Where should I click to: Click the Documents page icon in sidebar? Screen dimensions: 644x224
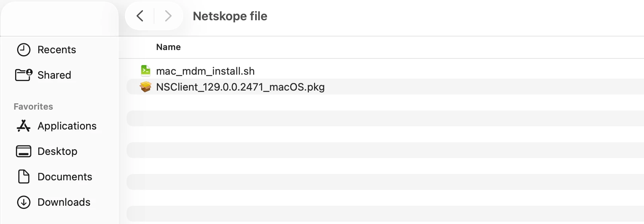23,177
